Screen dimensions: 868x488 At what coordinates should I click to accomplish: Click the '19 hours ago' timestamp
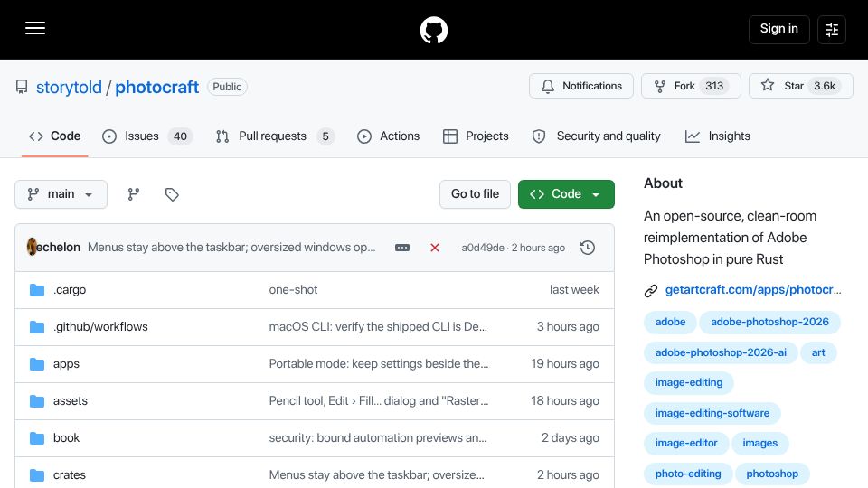coord(564,364)
